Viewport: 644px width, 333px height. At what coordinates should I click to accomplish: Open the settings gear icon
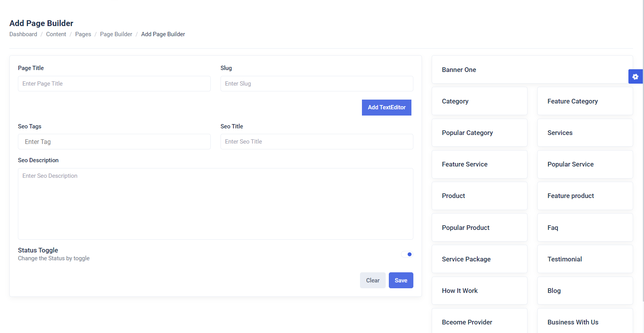(635, 77)
